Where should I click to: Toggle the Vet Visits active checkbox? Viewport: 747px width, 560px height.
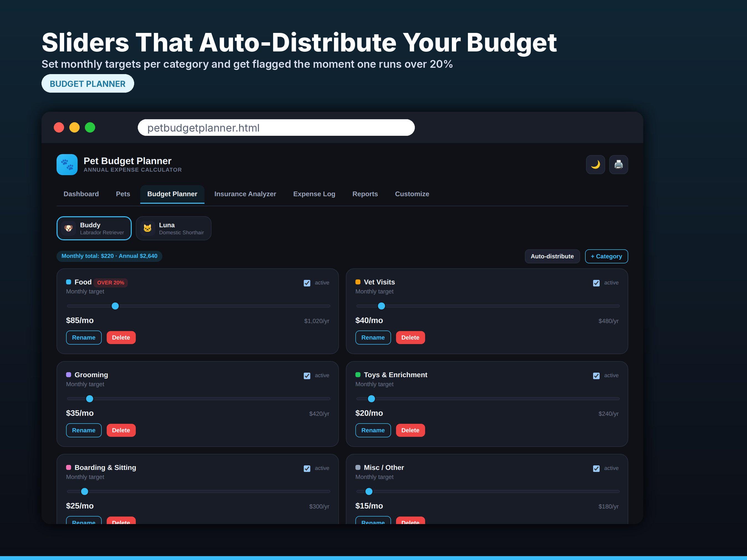click(596, 283)
